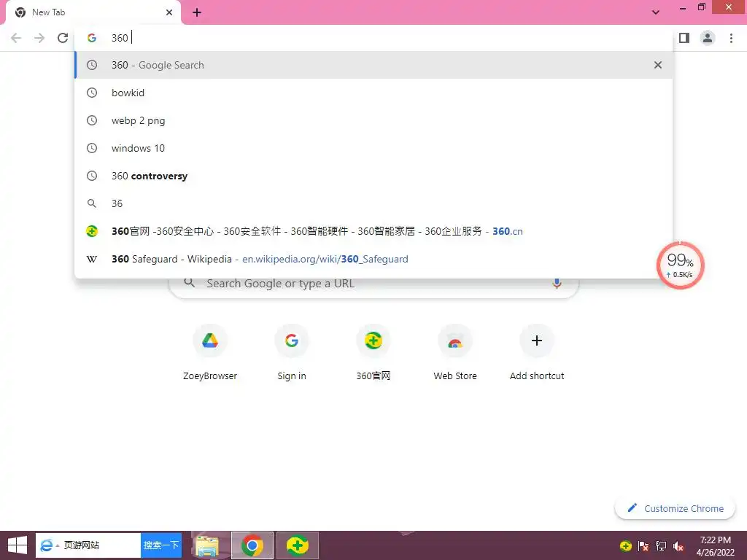This screenshot has height=560, width=747.
Task: Open the side panel icon
Action: (x=684, y=38)
